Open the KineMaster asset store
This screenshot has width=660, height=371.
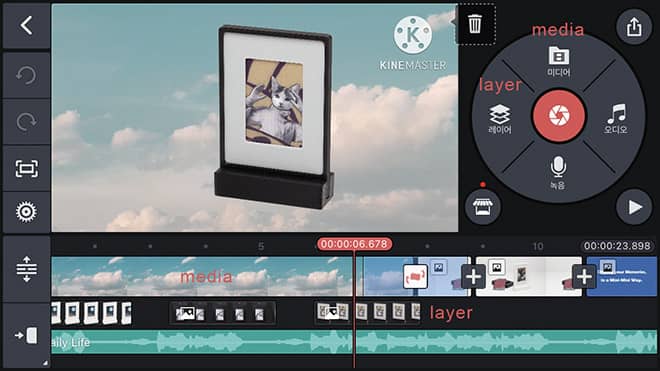[x=483, y=207]
